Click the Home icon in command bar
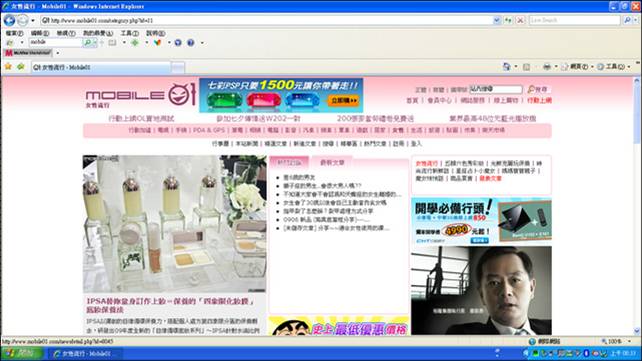Screen dimensions: 642x361 pos(506,66)
